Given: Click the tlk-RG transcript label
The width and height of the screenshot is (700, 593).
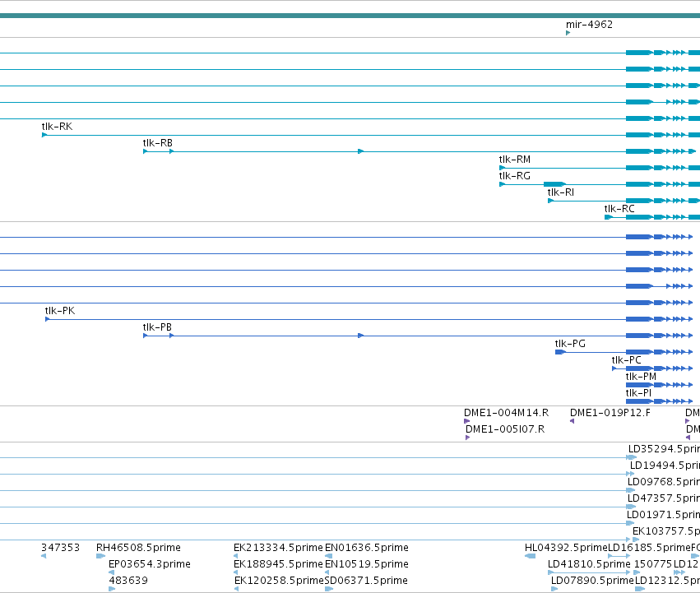Looking at the screenshot, I should click(x=514, y=176).
